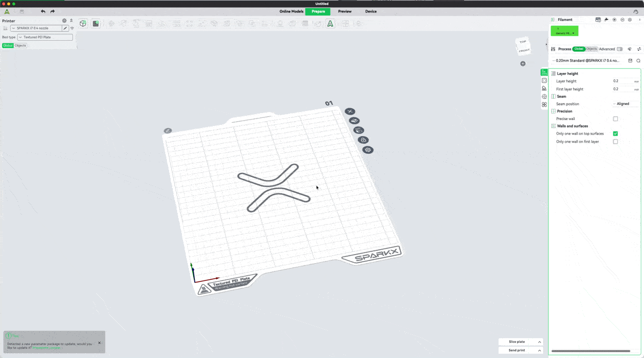Enable the Precise wall checkbox
644x358 pixels.
pyautogui.click(x=615, y=119)
